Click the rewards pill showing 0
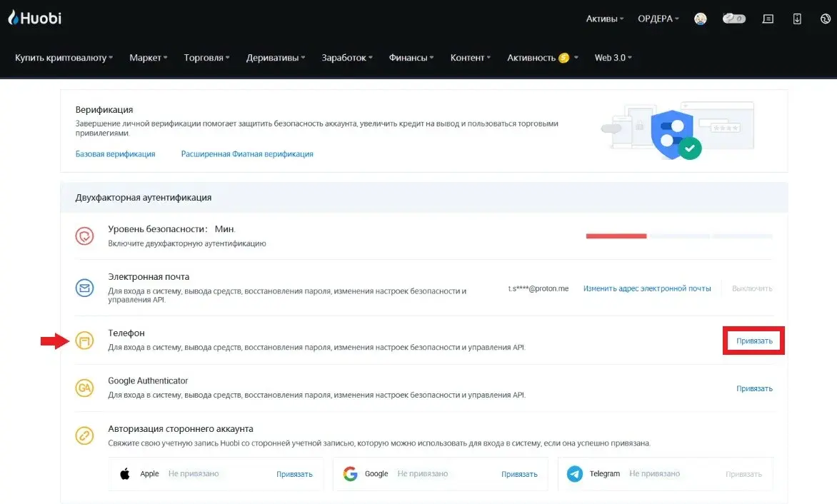The width and height of the screenshot is (837, 504). tap(733, 19)
